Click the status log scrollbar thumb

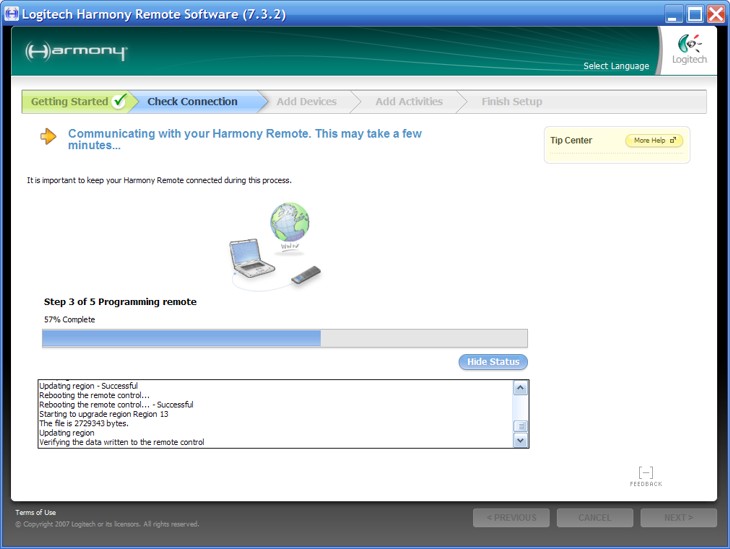tap(520, 426)
